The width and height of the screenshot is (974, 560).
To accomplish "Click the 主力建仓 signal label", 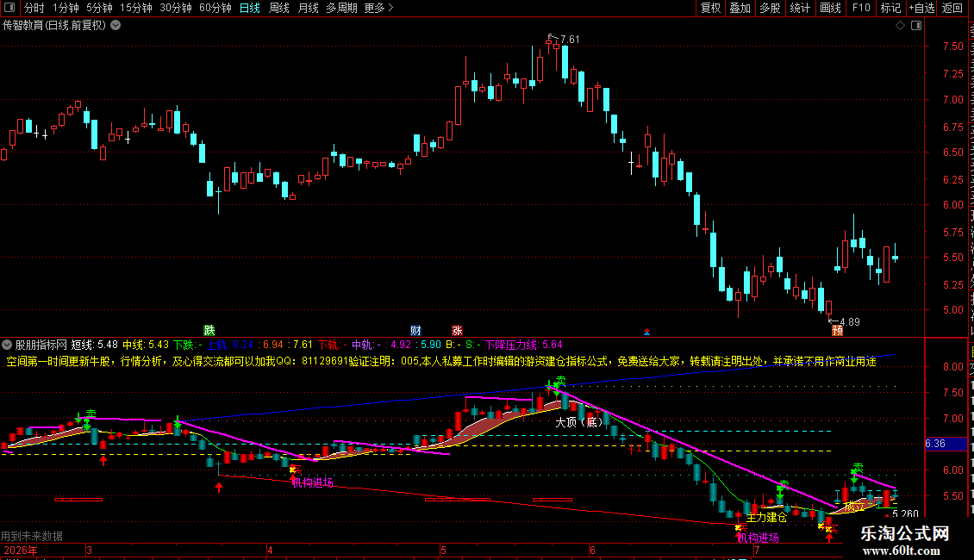I will pyautogui.click(x=766, y=517).
